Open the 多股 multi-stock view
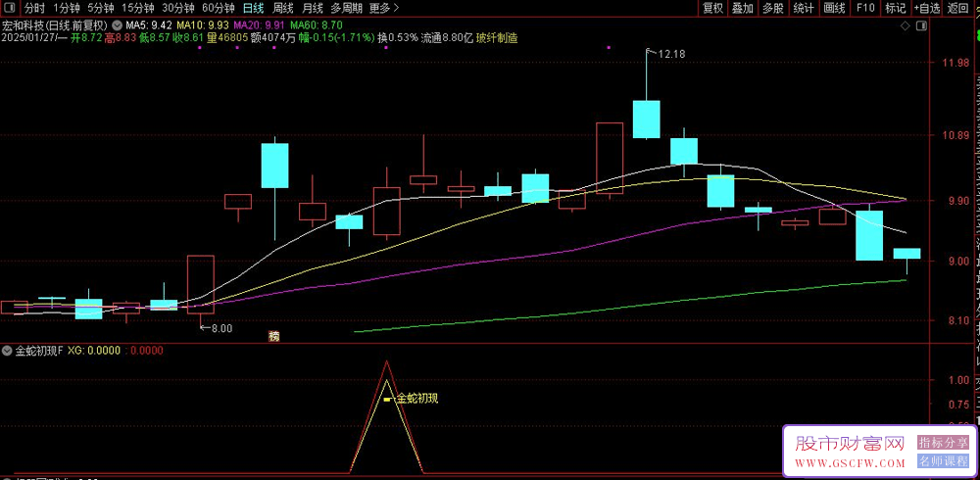This screenshot has height=480, width=980. tap(773, 8)
